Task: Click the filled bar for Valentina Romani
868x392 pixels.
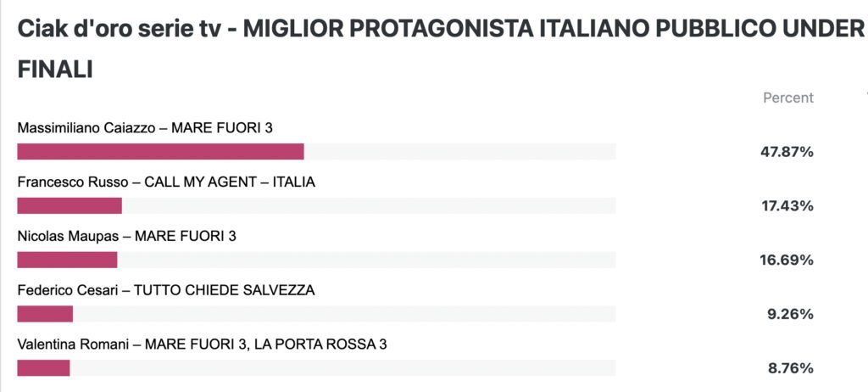Action: [x=43, y=368]
